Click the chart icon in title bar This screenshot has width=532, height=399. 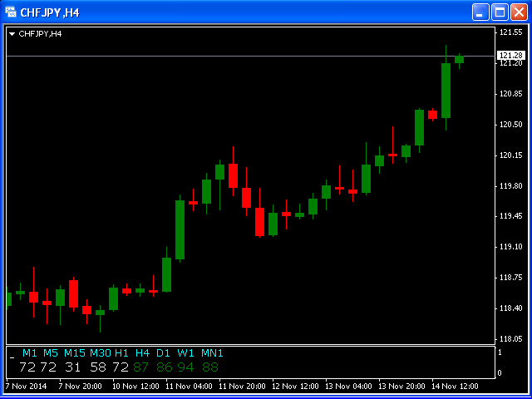coord(10,12)
